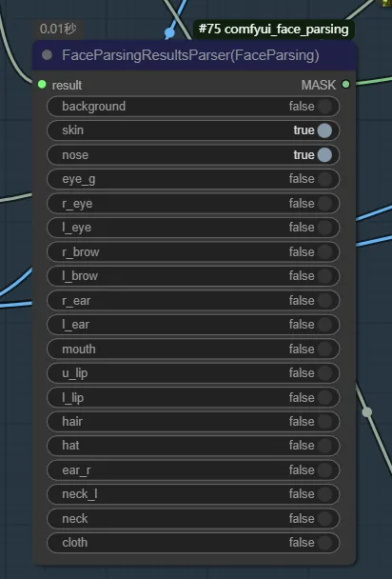This screenshot has height=579, width=392.
Task: Toggle the background option on
Action: pyautogui.click(x=193, y=107)
